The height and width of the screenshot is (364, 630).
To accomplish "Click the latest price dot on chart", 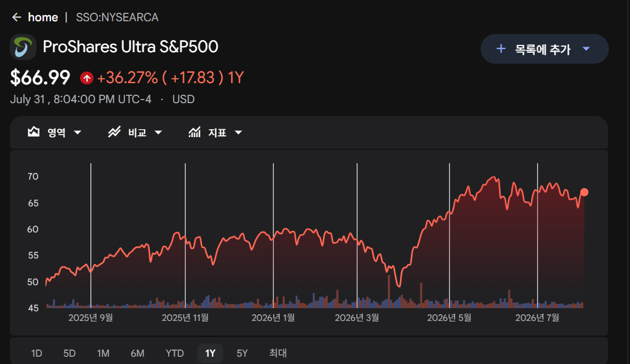I will [584, 192].
